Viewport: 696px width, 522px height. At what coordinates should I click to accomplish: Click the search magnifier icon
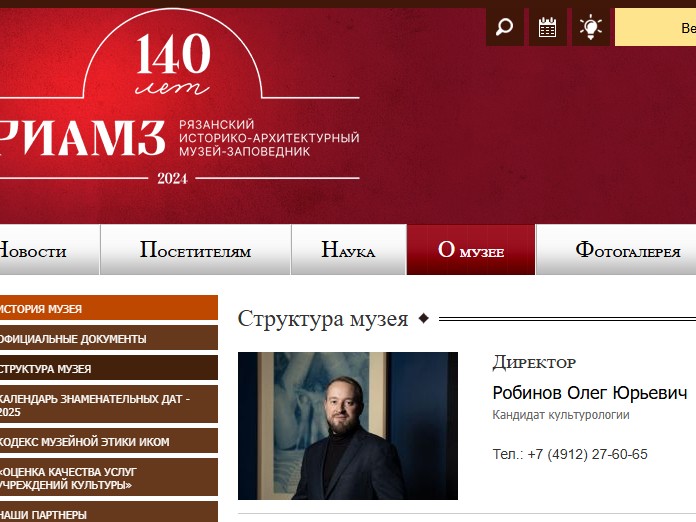click(x=505, y=27)
